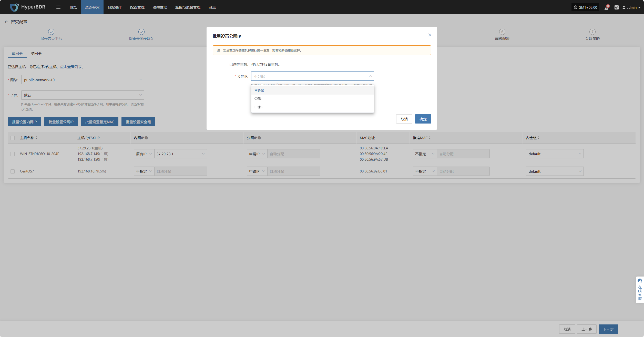Click the 批量设置指定MAC button
The image size is (644, 337).
100,122
